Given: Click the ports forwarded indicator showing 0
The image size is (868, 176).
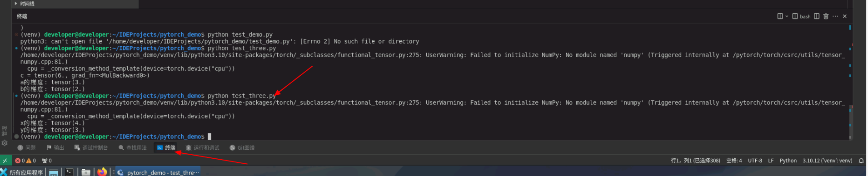Looking at the screenshot, I should [x=47, y=161].
